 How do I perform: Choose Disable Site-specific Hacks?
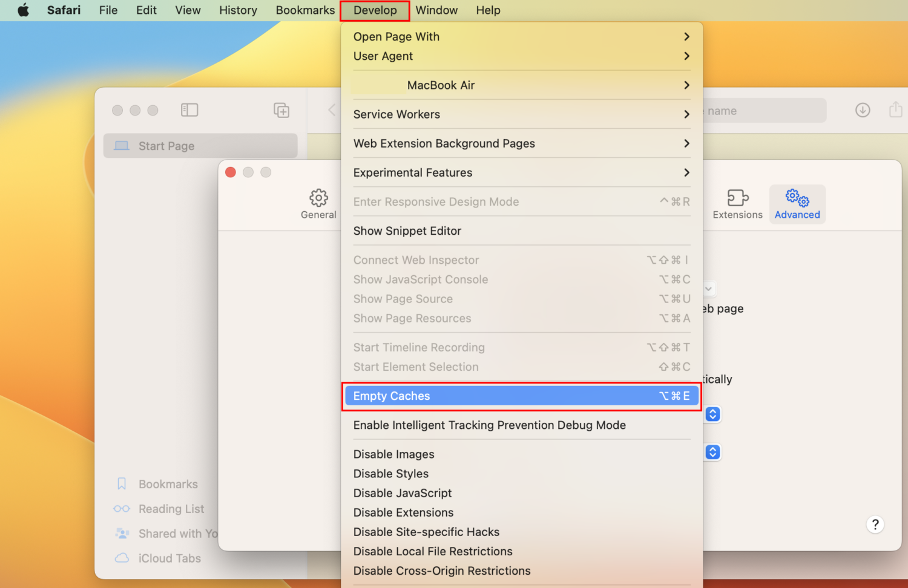[x=521, y=532]
